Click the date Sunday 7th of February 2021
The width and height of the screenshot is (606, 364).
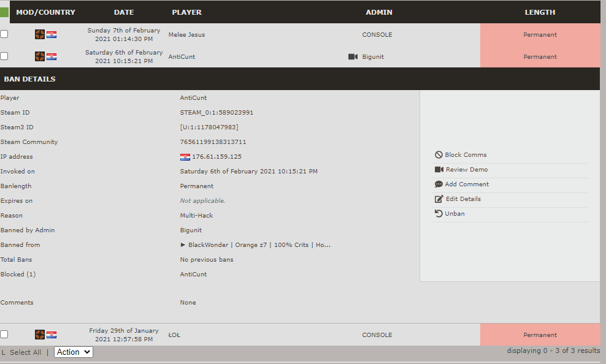pyautogui.click(x=124, y=34)
